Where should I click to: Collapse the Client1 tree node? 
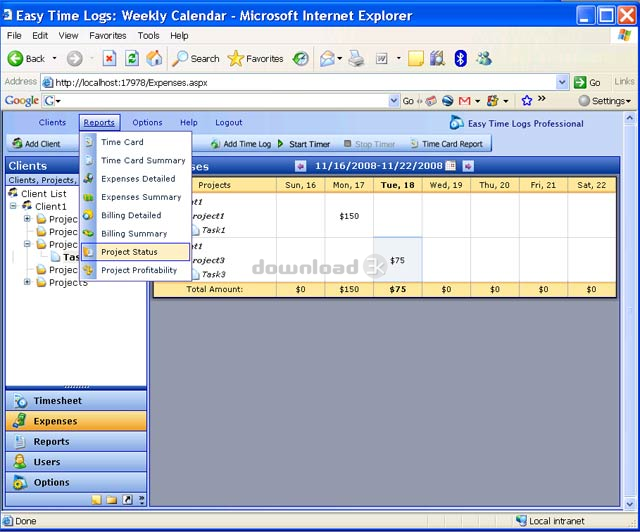[13, 206]
